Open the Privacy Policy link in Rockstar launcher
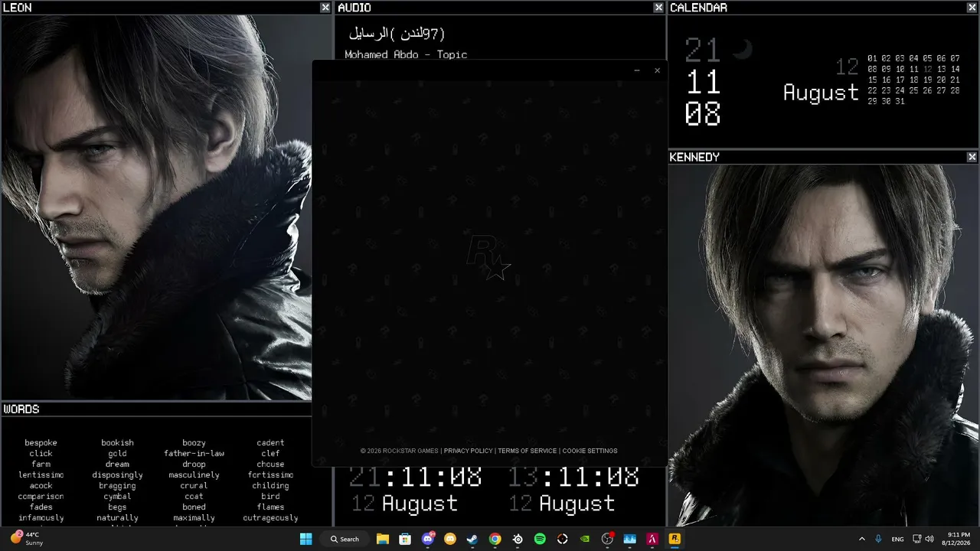The width and height of the screenshot is (980, 551). coord(469,451)
